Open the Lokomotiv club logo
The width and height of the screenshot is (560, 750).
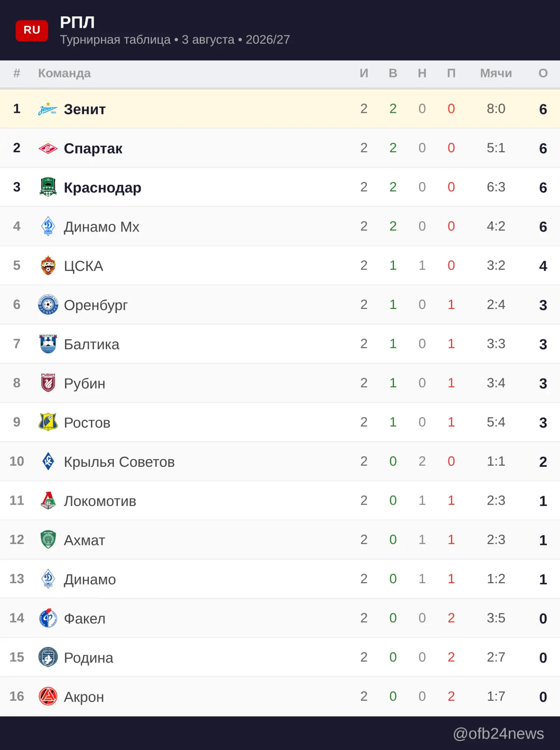pos(48,500)
